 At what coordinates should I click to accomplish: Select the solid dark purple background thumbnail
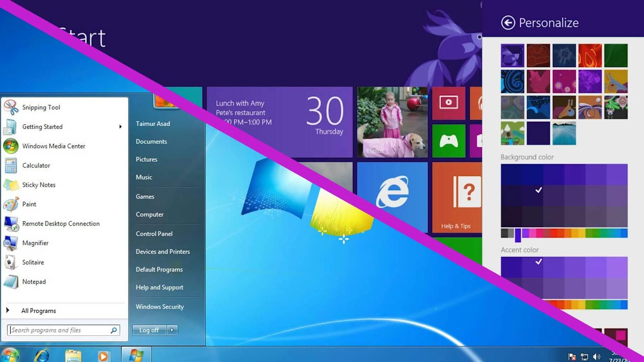(538, 133)
